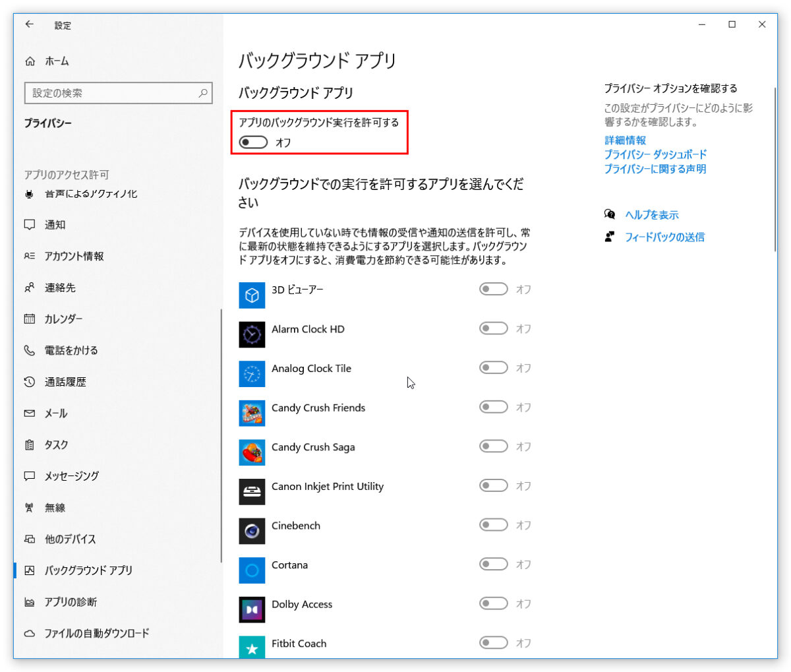791x672 pixels.
Task: Click the Candy Crush Saga app icon
Action: [252, 452]
